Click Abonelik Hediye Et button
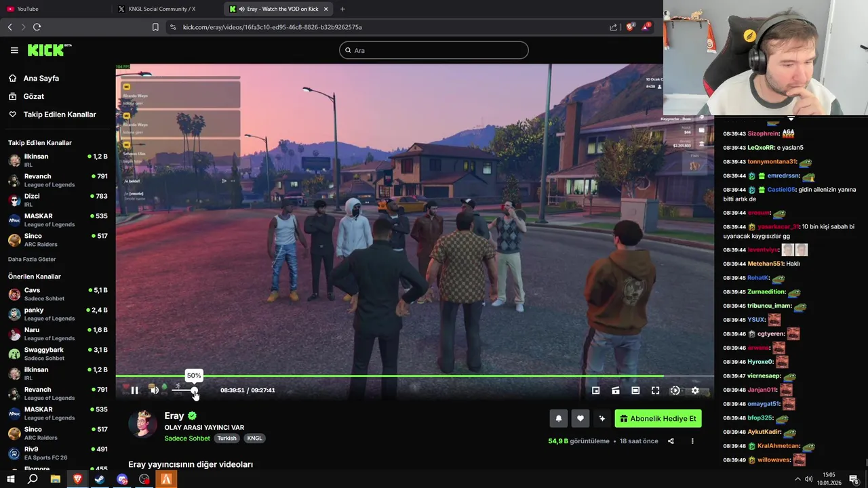The image size is (868, 488). coord(658,419)
